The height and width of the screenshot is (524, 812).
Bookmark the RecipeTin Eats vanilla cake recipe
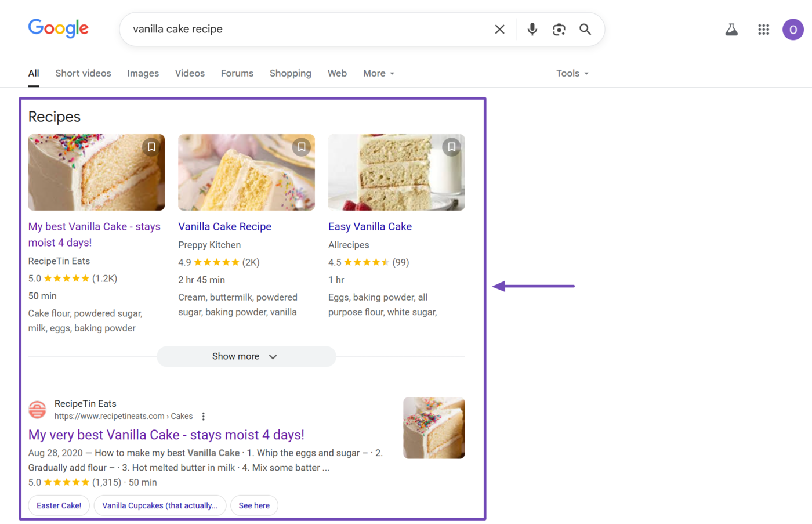pyautogui.click(x=151, y=147)
